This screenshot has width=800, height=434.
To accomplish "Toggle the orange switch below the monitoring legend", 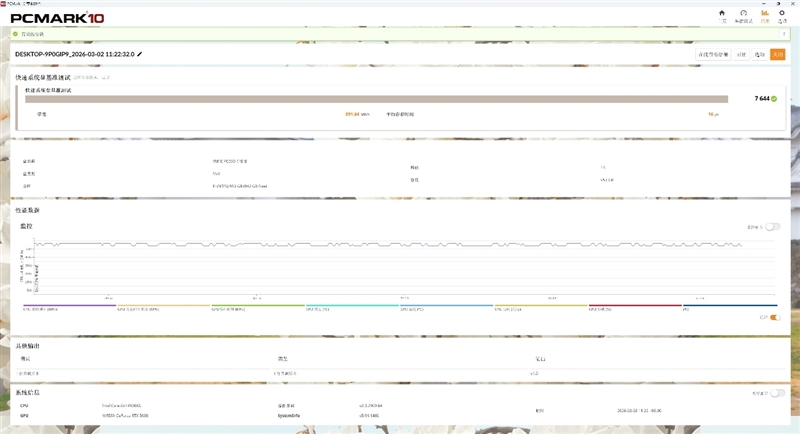I will 774,317.
